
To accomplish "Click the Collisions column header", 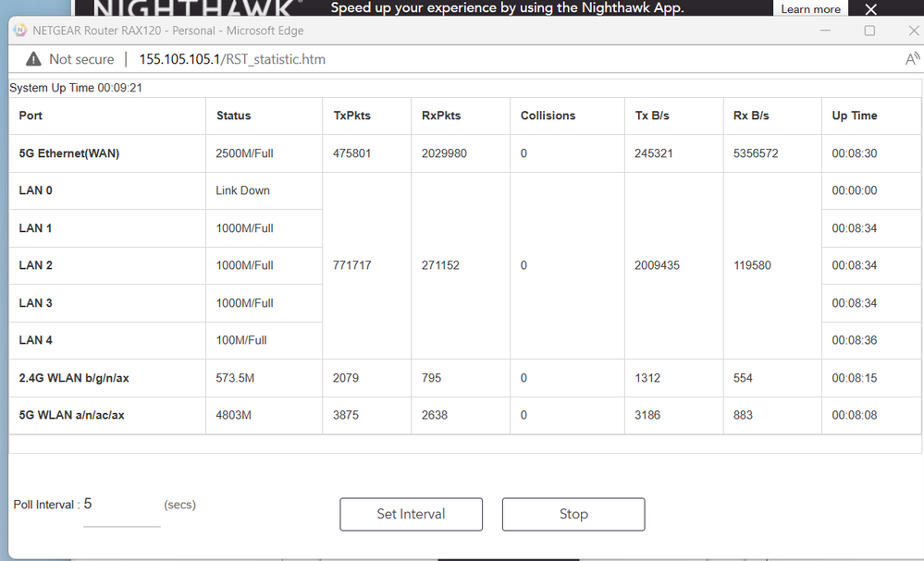I will tap(548, 116).
